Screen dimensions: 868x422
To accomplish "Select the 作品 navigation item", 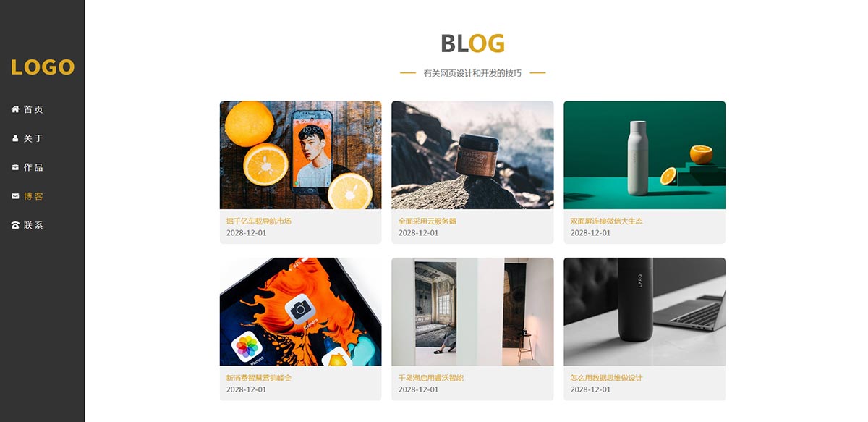I will pyautogui.click(x=33, y=167).
